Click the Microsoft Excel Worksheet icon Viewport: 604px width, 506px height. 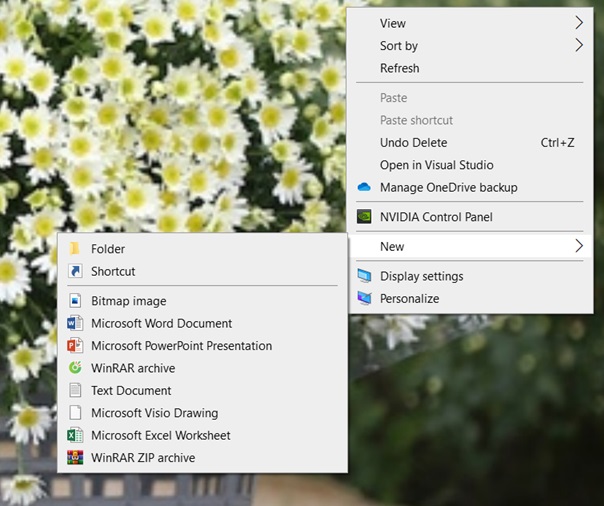point(74,436)
